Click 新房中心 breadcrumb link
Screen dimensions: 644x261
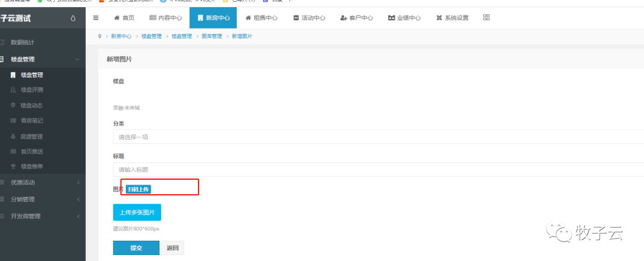point(121,36)
